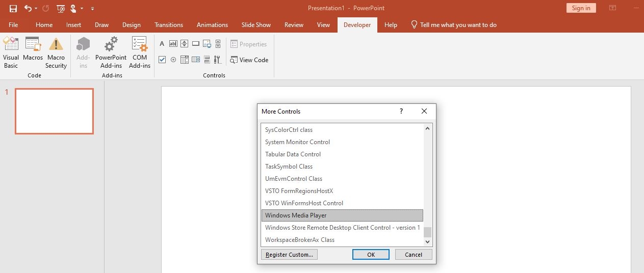The image size is (644, 273).
Task: Open Macro Security settings
Action: tap(56, 53)
